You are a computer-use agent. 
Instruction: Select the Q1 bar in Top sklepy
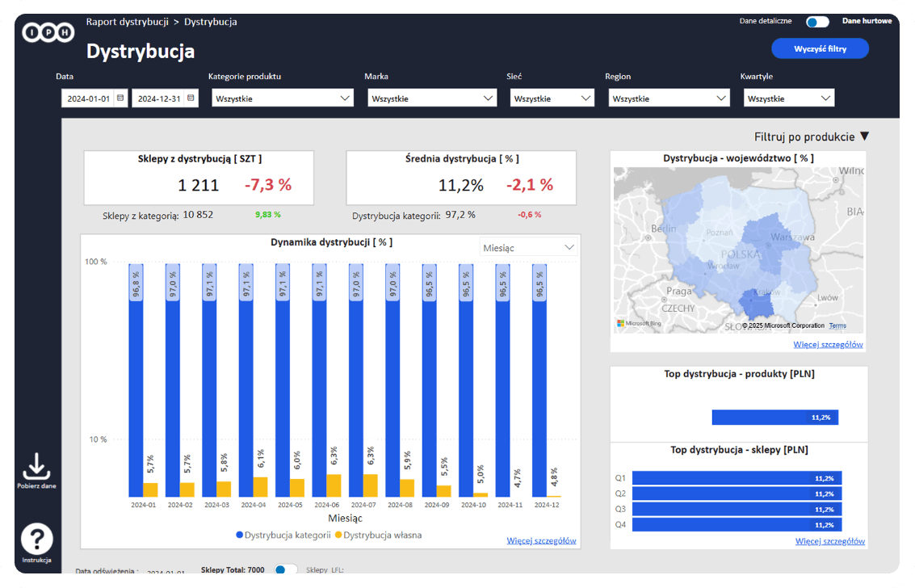737,478
